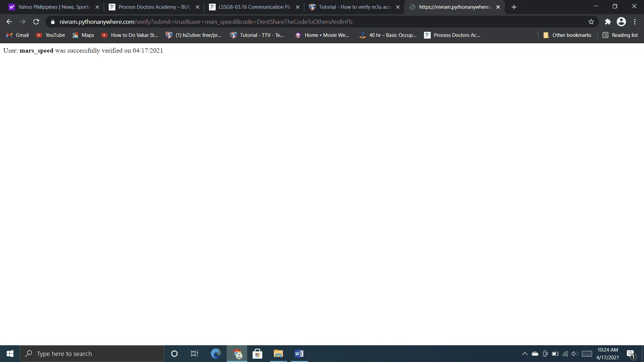This screenshot has height=362, width=644.
Task: Open Home Movie We... bookmark
Action: [322, 35]
